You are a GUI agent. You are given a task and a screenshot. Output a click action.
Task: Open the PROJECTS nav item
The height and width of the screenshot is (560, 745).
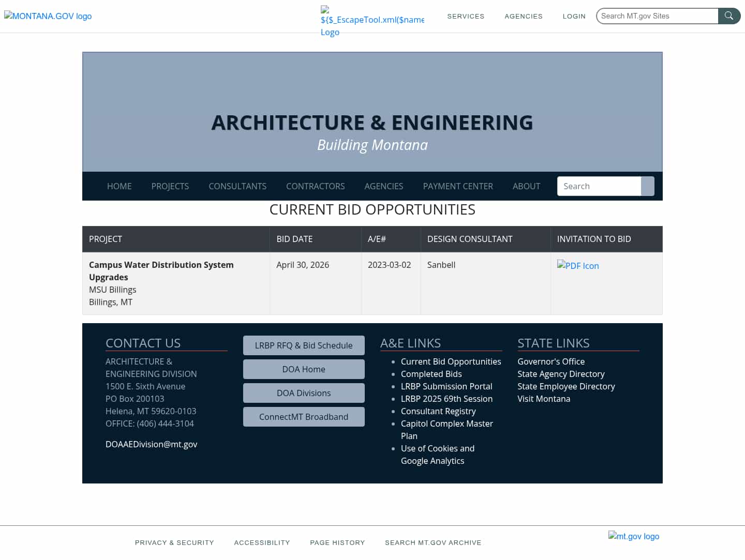pyautogui.click(x=170, y=186)
